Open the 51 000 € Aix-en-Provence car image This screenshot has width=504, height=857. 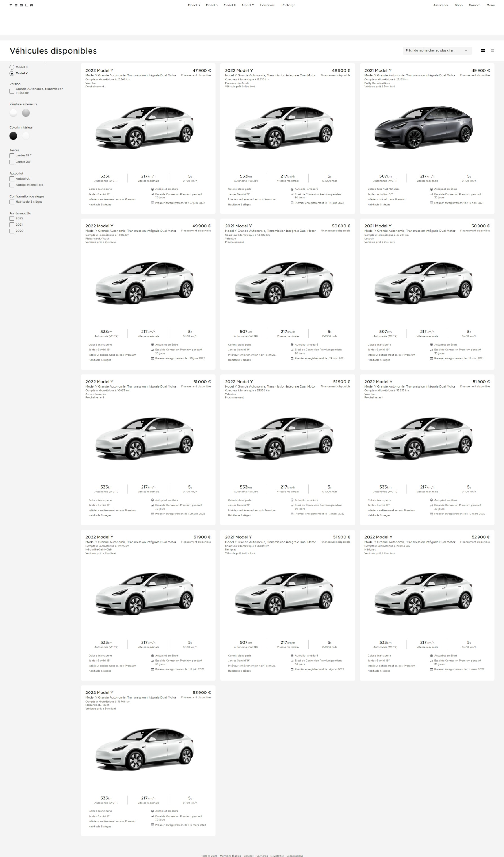[x=145, y=438]
